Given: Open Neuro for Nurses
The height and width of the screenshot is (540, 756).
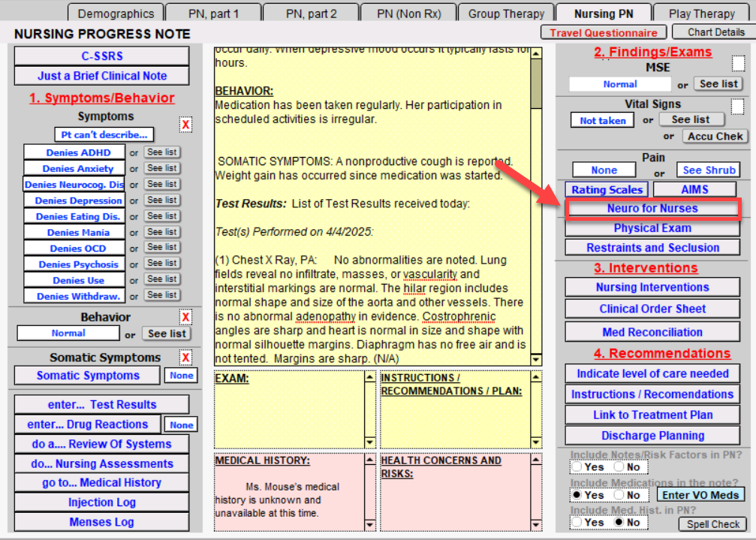Looking at the screenshot, I should pyautogui.click(x=652, y=209).
